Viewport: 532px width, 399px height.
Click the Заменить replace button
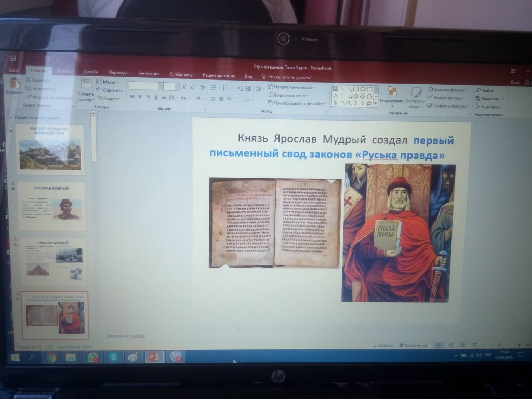[x=489, y=99]
